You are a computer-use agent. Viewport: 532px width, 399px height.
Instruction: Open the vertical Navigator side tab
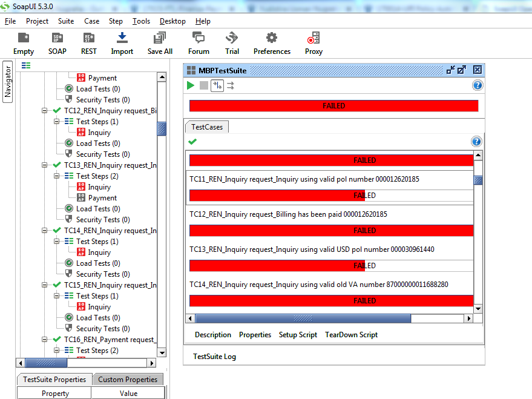(8, 82)
